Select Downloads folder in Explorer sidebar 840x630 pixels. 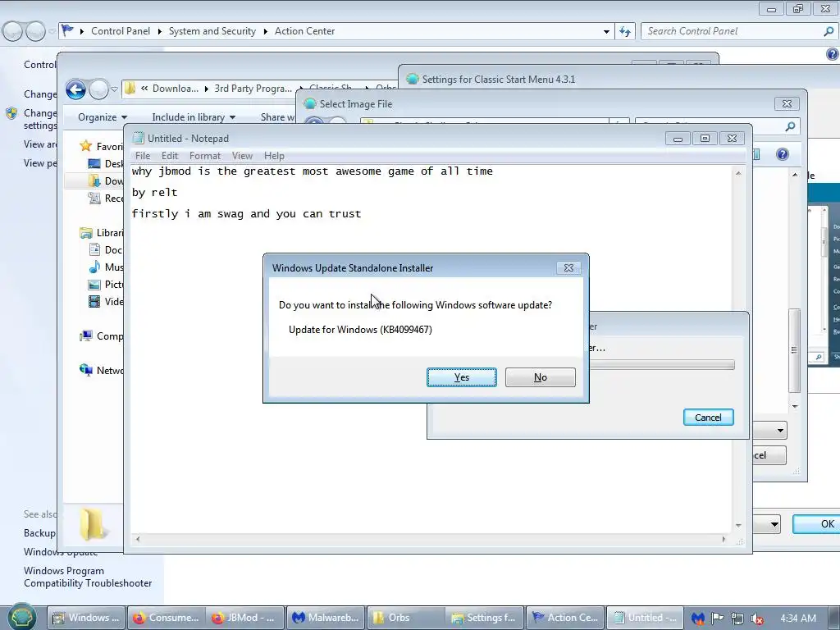click(x=107, y=181)
